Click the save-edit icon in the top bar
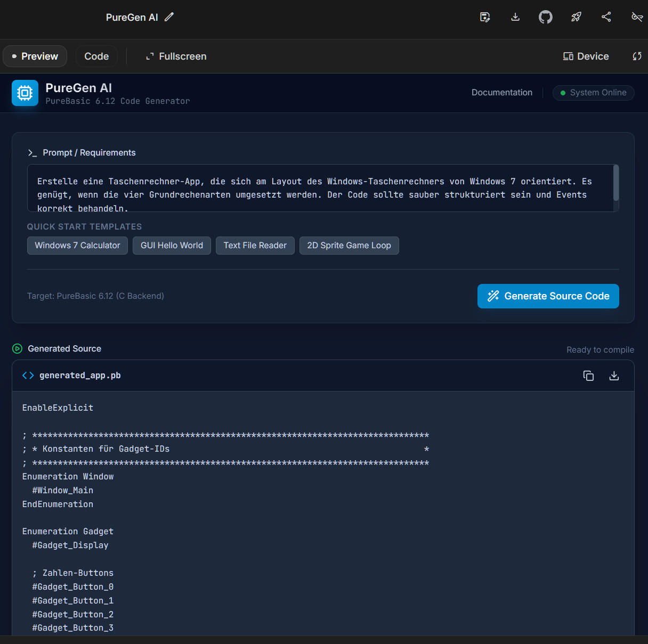The height and width of the screenshot is (644, 648). 485,17
